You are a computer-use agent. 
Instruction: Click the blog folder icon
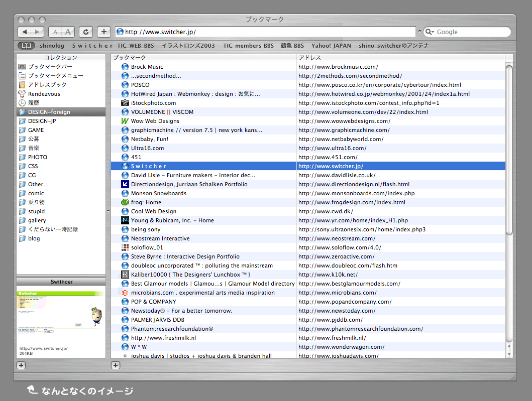point(23,238)
